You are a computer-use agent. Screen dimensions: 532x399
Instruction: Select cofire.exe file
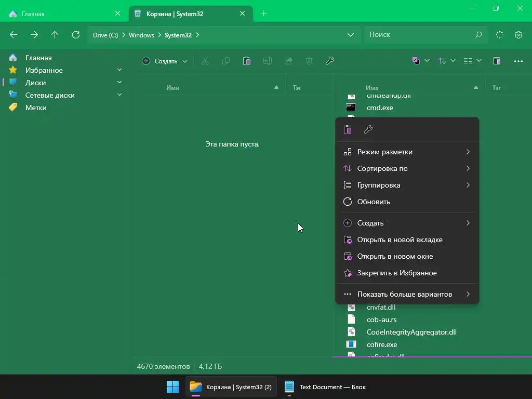[382, 345]
